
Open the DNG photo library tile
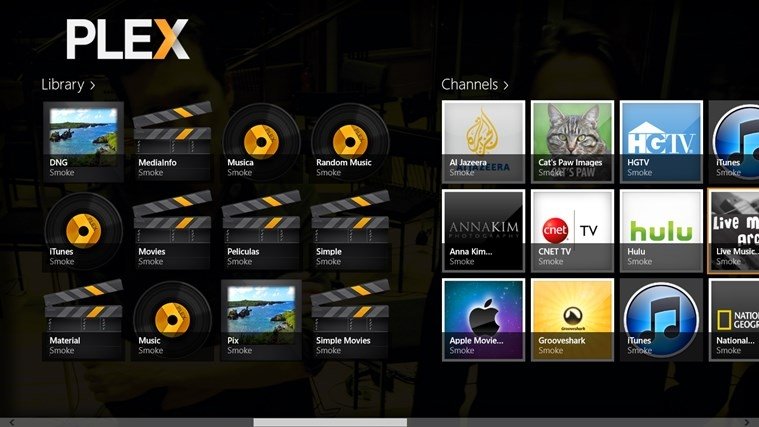point(83,142)
